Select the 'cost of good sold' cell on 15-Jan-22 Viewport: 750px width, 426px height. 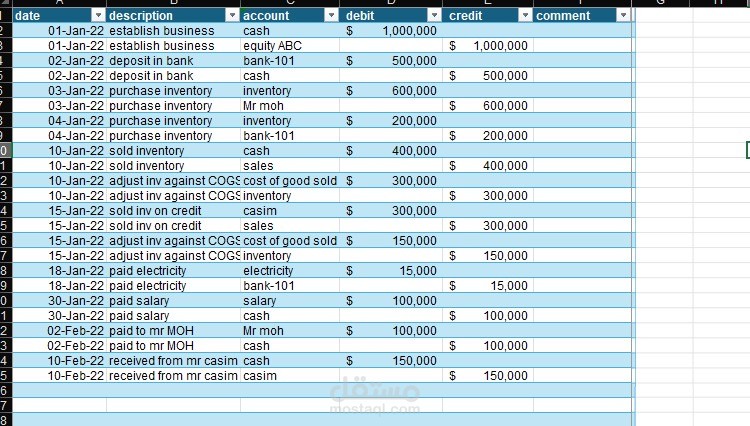[290, 240]
